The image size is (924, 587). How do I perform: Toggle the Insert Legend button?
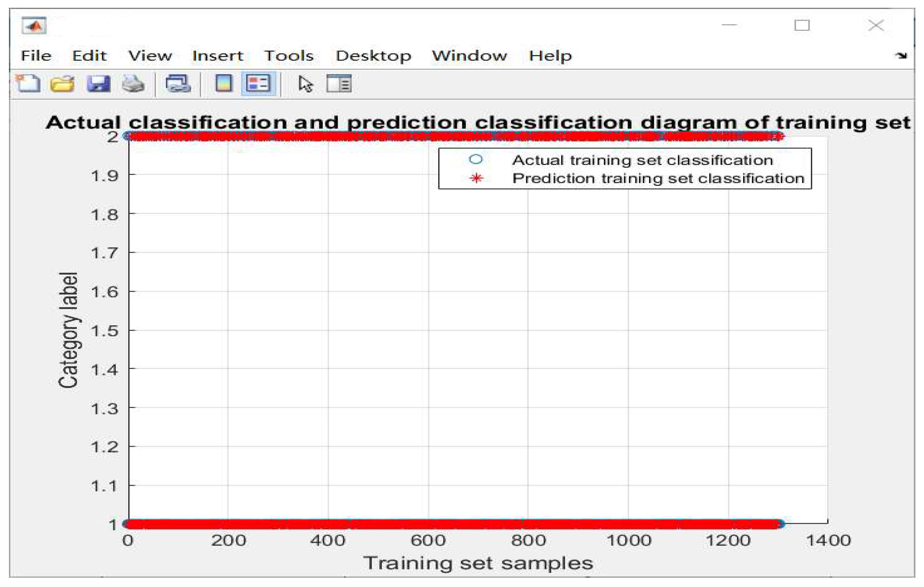pos(259,83)
